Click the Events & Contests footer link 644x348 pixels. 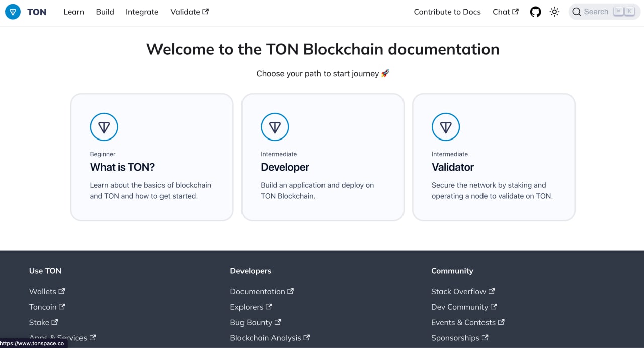point(468,322)
